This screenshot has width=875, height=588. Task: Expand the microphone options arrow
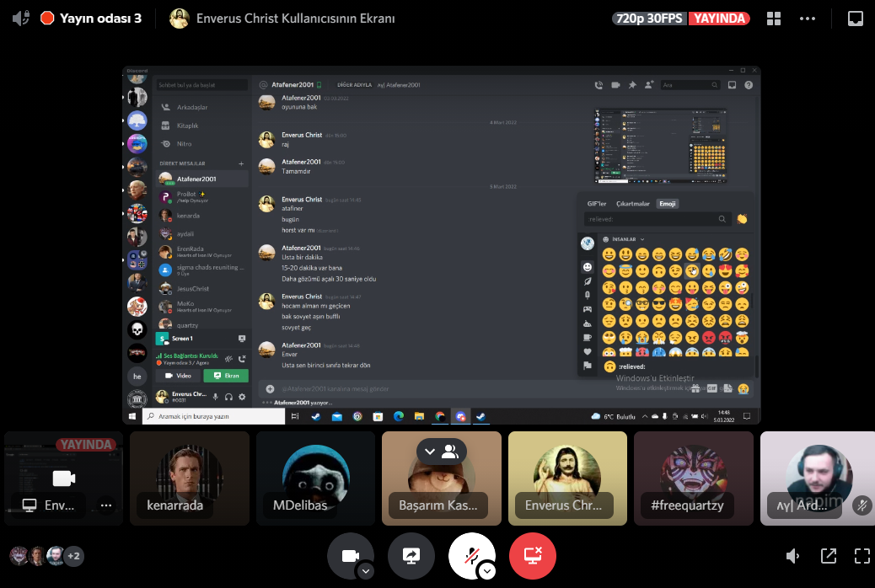pos(487,570)
